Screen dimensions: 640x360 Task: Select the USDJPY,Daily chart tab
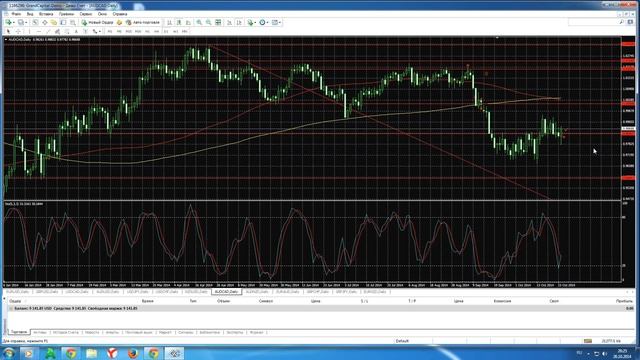[x=137, y=292]
